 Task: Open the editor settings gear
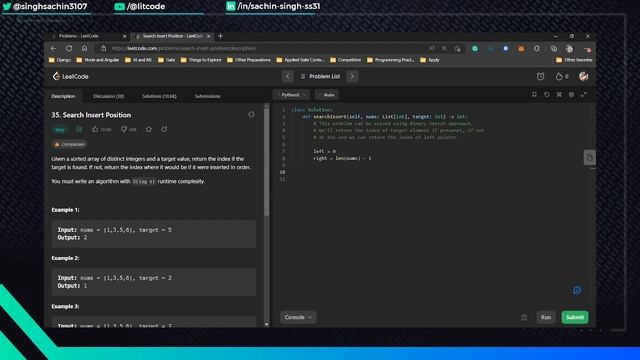tap(571, 95)
